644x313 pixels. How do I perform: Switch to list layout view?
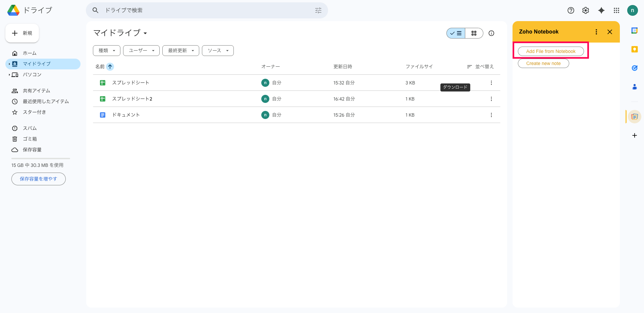coord(456,33)
